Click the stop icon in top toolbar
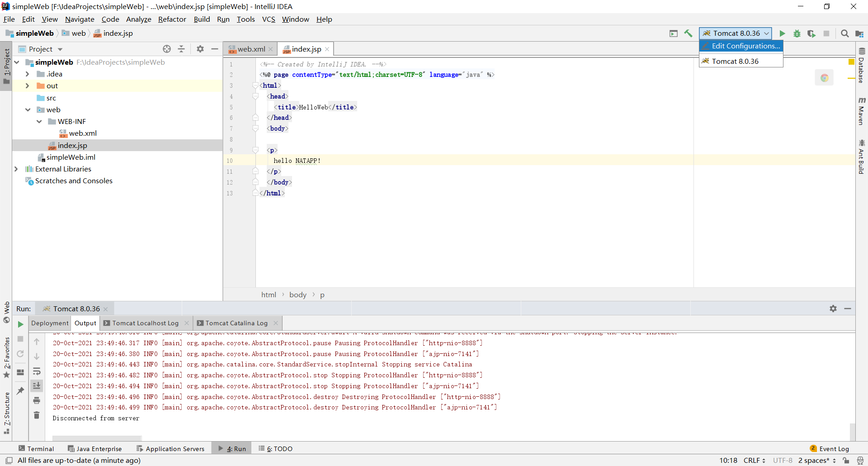The image size is (868, 466). pyautogui.click(x=826, y=33)
